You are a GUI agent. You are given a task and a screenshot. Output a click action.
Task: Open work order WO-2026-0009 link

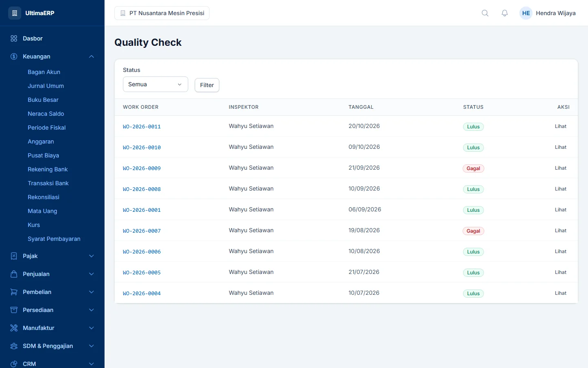pyautogui.click(x=142, y=168)
